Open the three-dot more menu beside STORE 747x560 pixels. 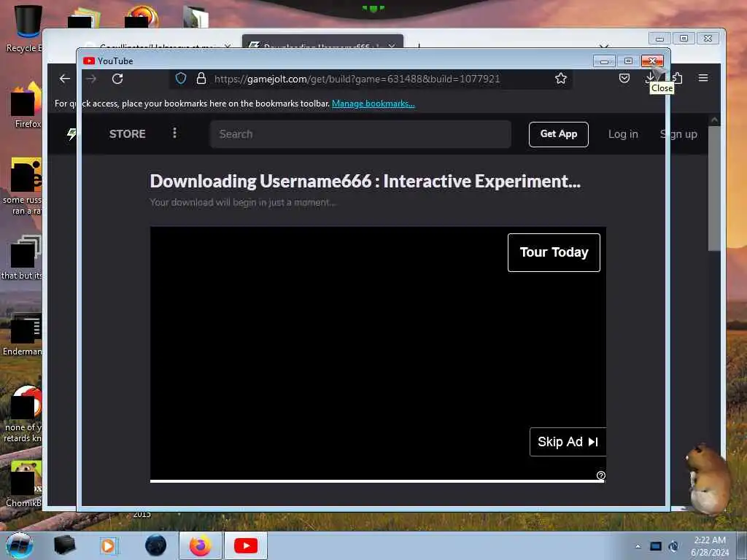tap(175, 133)
